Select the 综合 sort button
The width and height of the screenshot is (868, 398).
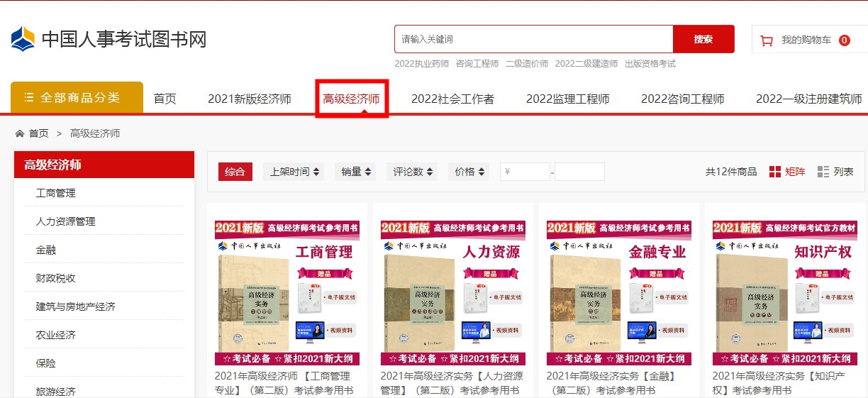pos(235,172)
